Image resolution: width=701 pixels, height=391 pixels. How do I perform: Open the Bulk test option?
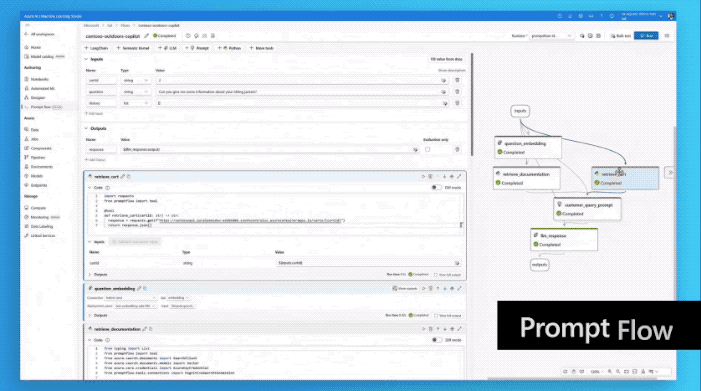click(621, 36)
